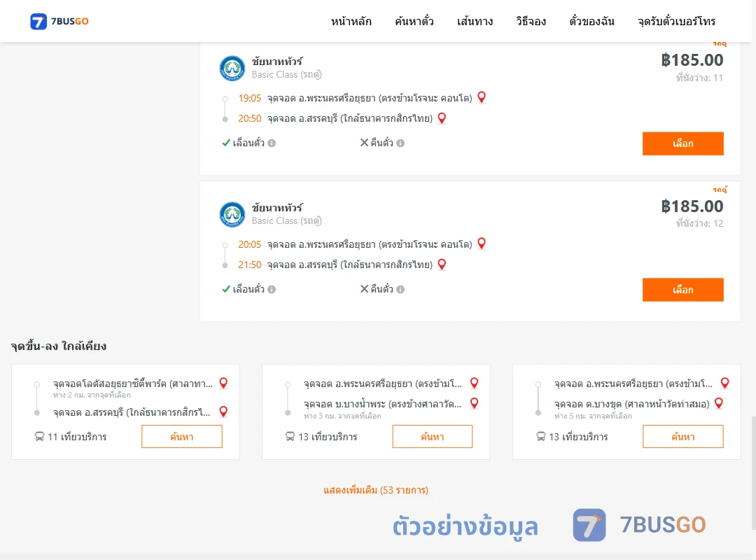Click the X mark beside คืนตั๋ว on 20:05 trip

pos(365,289)
